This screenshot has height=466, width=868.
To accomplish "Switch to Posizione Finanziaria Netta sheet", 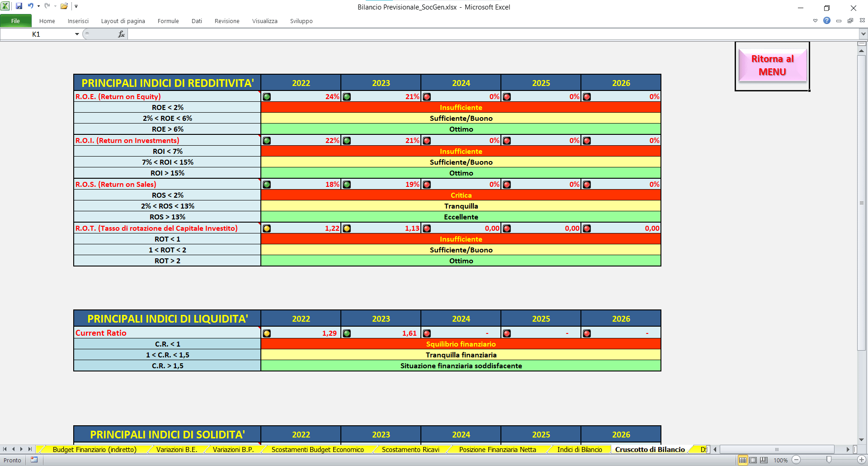I will pyautogui.click(x=498, y=449).
